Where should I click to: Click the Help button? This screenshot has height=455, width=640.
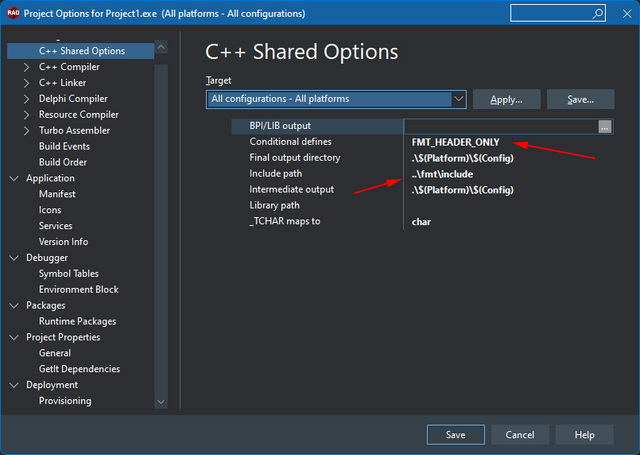tap(584, 435)
